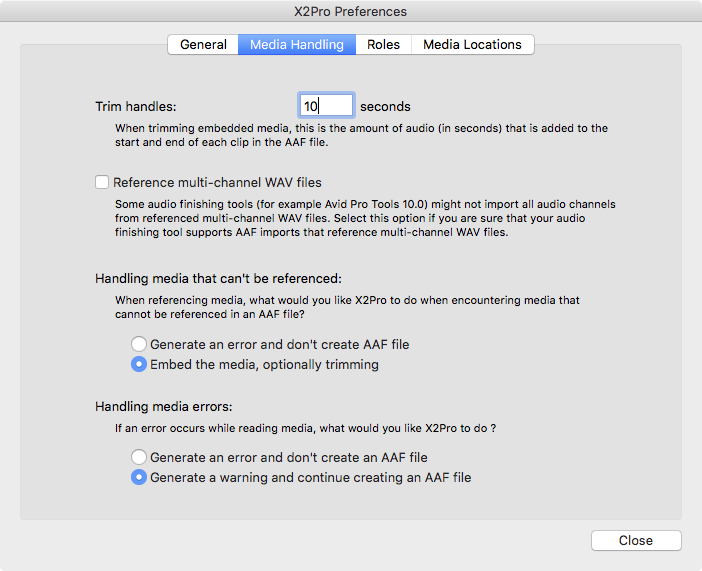
Task: Open the Roles tab
Action: coord(383,44)
